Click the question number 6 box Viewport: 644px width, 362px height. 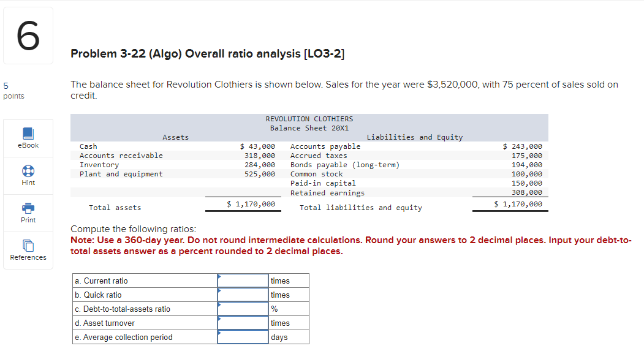point(28,35)
